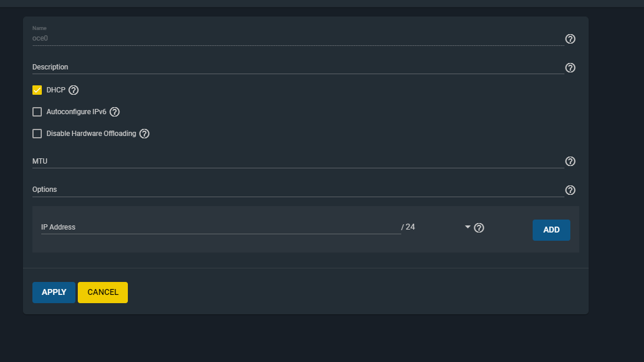Cancel the interface edit form
Image resolution: width=644 pixels, height=362 pixels.
point(103,293)
